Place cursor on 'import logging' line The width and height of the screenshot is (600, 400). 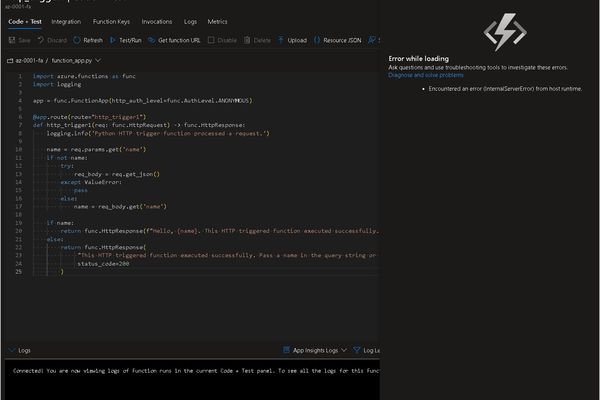point(57,84)
